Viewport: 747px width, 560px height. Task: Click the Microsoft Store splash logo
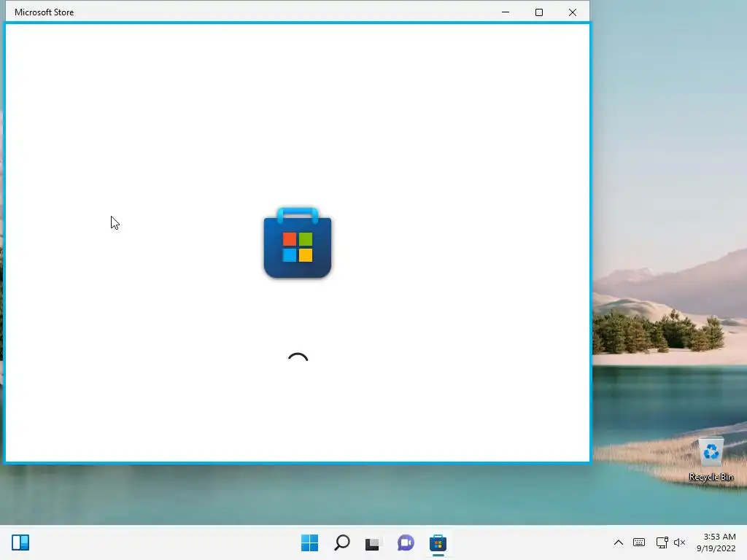[x=298, y=242]
